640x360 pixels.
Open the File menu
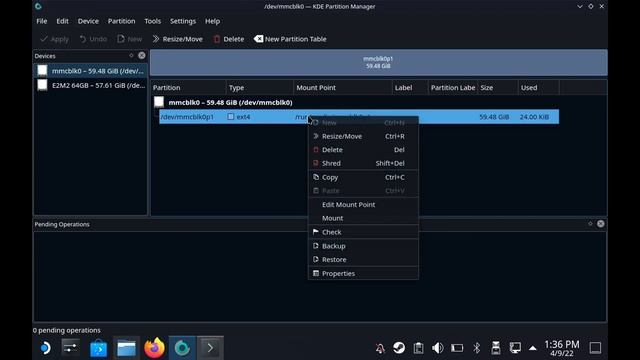coord(42,21)
